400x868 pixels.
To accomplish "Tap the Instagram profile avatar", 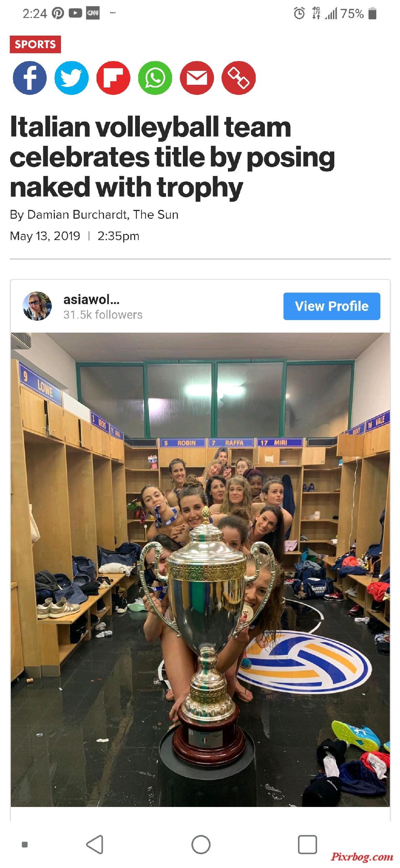I will coord(37,306).
